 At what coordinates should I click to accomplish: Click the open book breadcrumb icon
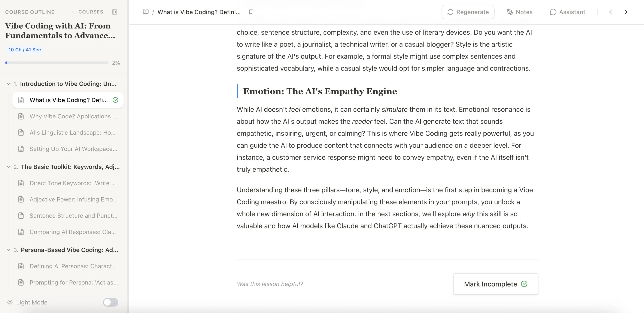pos(146,12)
